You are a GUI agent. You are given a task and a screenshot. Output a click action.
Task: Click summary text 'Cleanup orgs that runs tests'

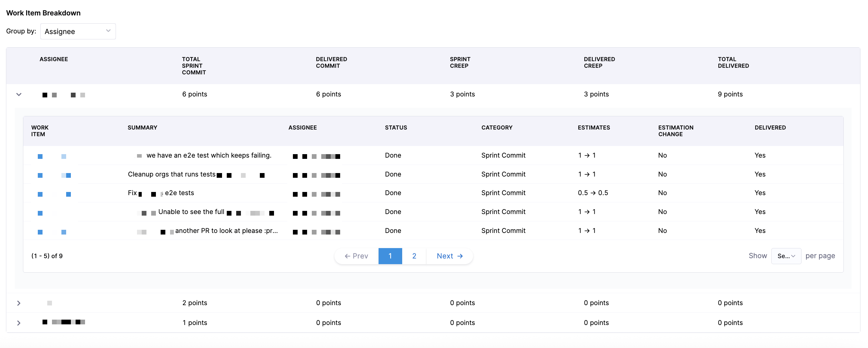point(172,174)
